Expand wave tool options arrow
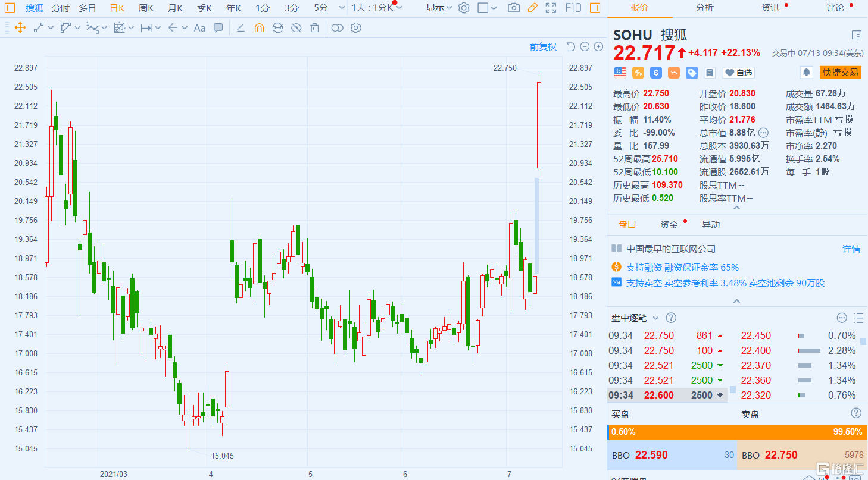The width and height of the screenshot is (868, 480). [104, 28]
